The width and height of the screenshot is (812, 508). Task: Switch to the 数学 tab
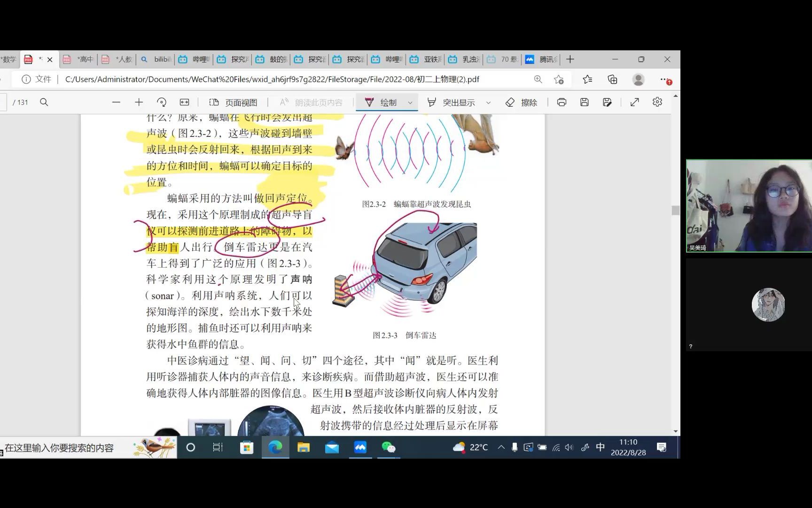8,59
